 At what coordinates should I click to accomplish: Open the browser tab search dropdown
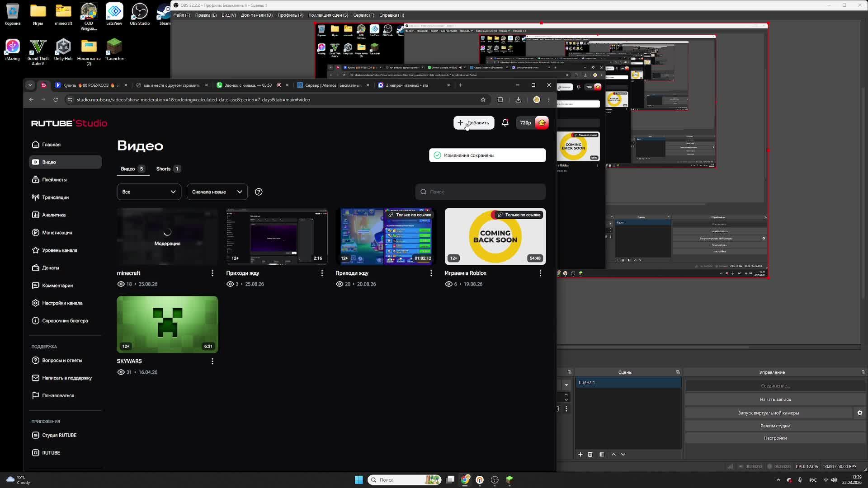click(x=30, y=85)
